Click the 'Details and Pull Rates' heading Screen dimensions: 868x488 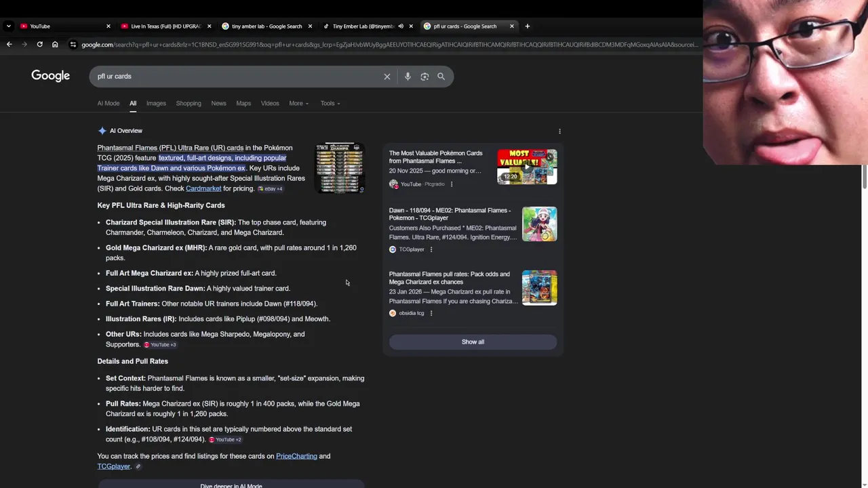(x=132, y=361)
